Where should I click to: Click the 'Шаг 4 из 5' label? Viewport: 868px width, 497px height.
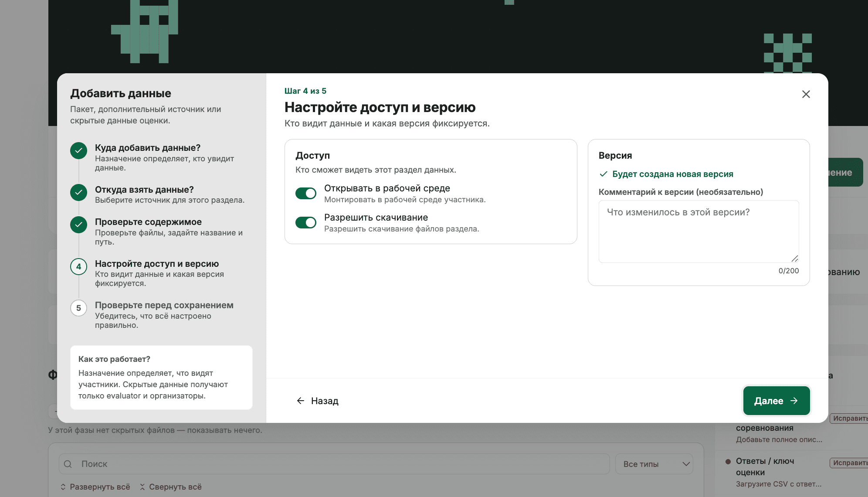[x=305, y=91]
